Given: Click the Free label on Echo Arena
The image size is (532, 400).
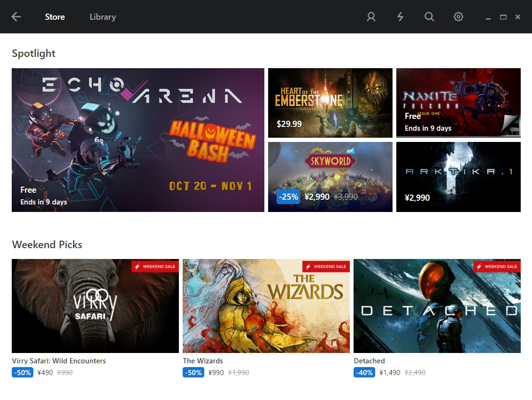Looking at the screenshot, I should [x=28, y=190].
